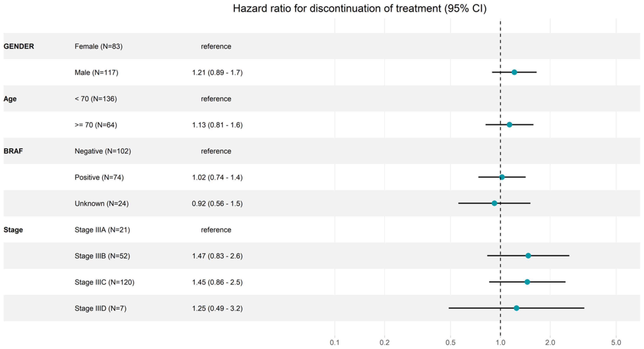Image resolution: width=644 pixels, height=349 pixels.
Task: Click the BRAF variable heading
Action: [x=13, y=151]
